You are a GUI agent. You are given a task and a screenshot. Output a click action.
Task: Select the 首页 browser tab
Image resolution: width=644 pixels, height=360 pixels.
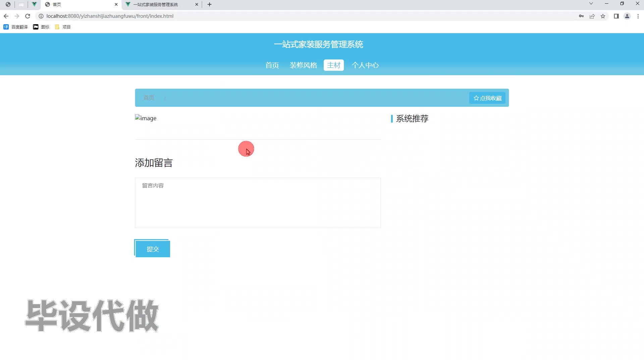[x=81, y=4]
